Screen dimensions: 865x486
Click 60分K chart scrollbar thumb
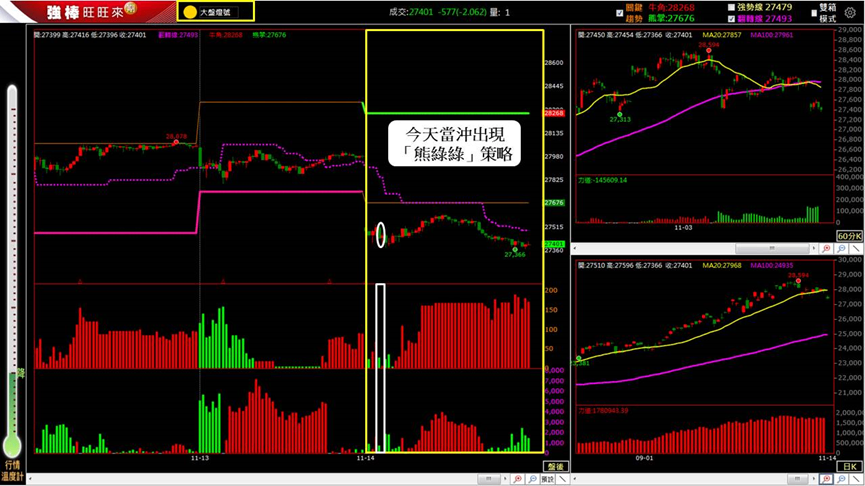[x=772, y=248]
